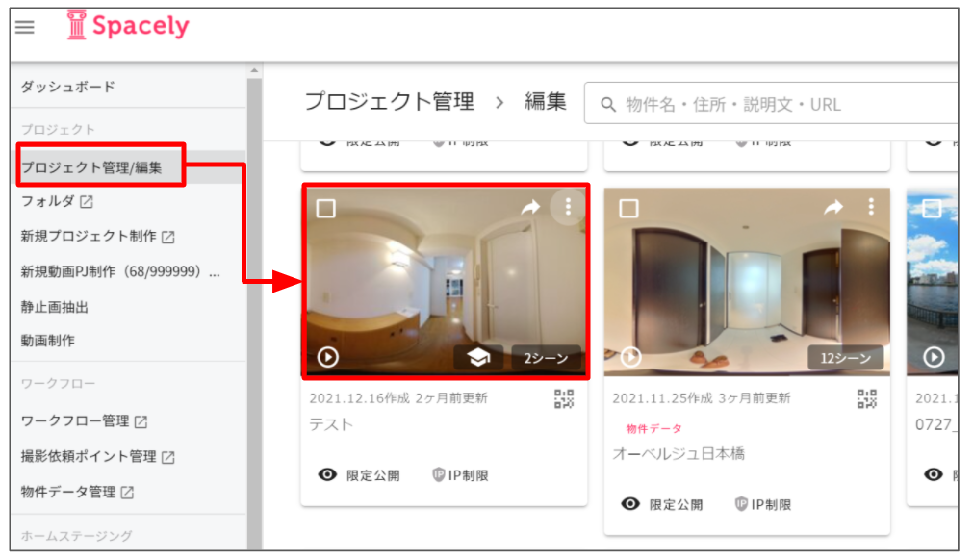This screenshot has height=560, width=973.
Task: Open the オーベルジュ日本橋 project thumbnail
Action: pyautogui.click(x=747, y=282)
